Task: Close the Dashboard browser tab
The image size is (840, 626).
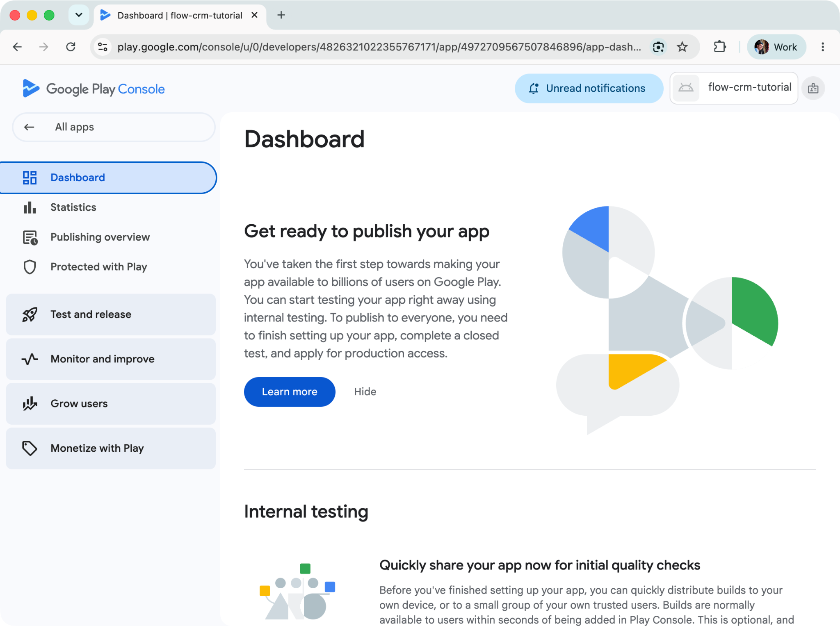Action: (x=254, y=15)
